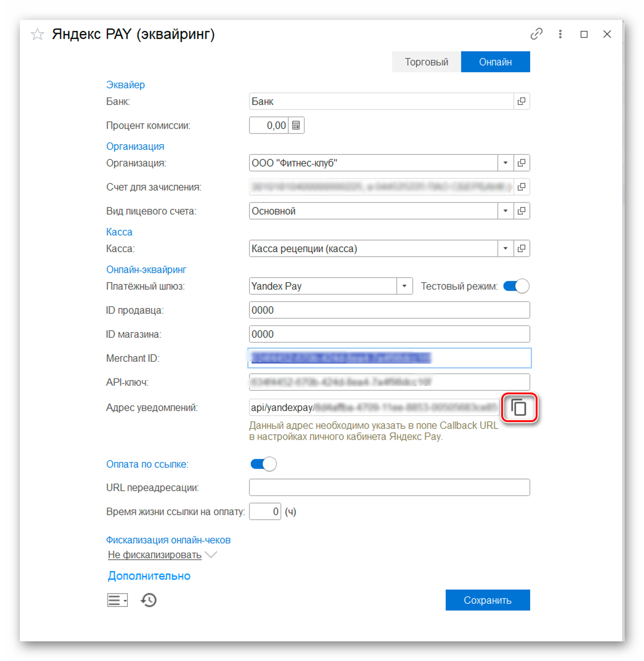Disable the Тестовый режим switch
Screen dimensions: 644x661
tap(516, 286)
